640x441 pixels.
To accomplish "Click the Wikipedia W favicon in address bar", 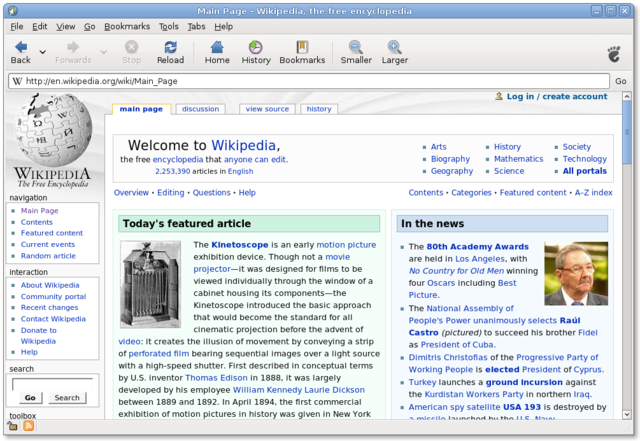I will click(x=17, y=81).
